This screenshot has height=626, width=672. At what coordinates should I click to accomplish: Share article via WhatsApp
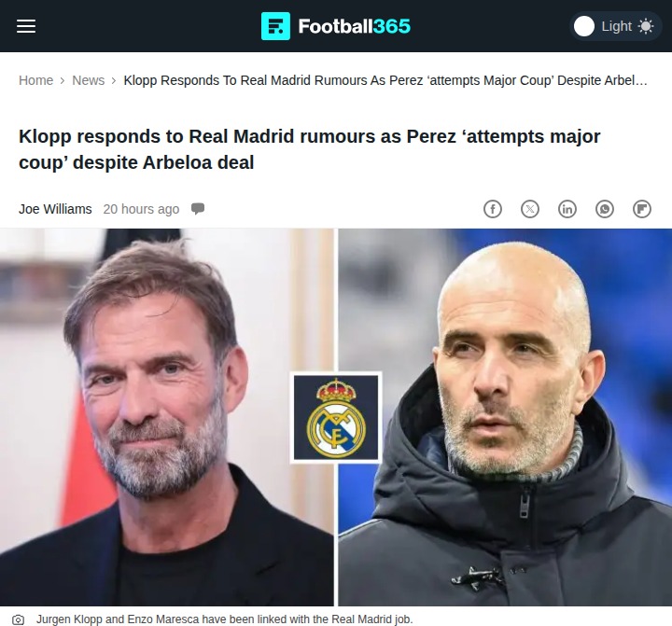605,209
